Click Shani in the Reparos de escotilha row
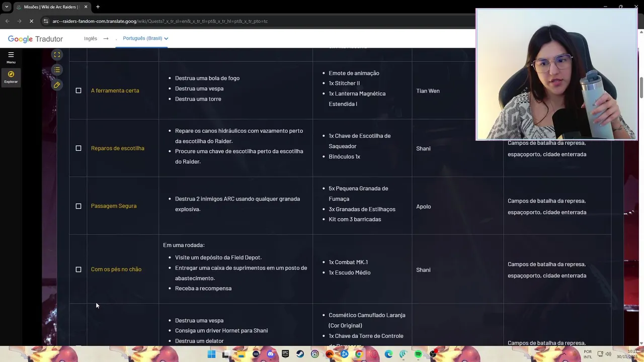644x362 pixels. pos(423,149)
